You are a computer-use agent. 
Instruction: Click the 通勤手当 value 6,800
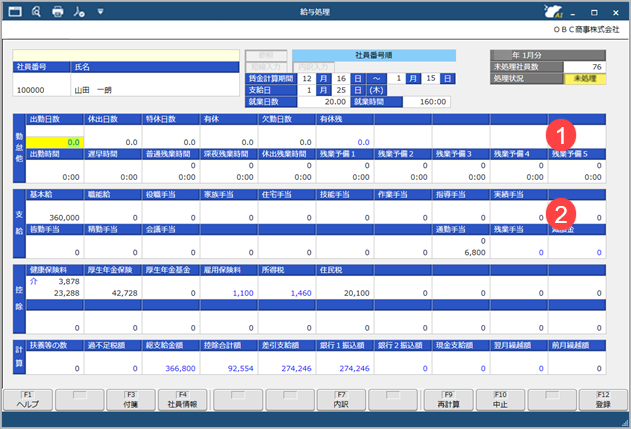475,252
